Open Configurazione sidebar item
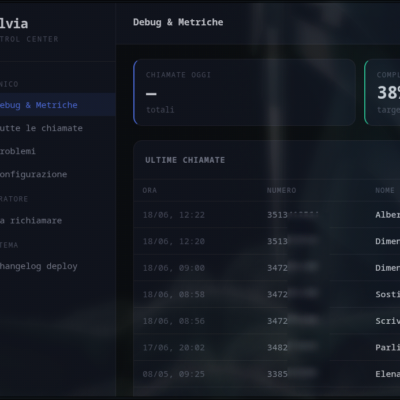The width and height of the screenshot is (400, 400). tap(57, 174)
